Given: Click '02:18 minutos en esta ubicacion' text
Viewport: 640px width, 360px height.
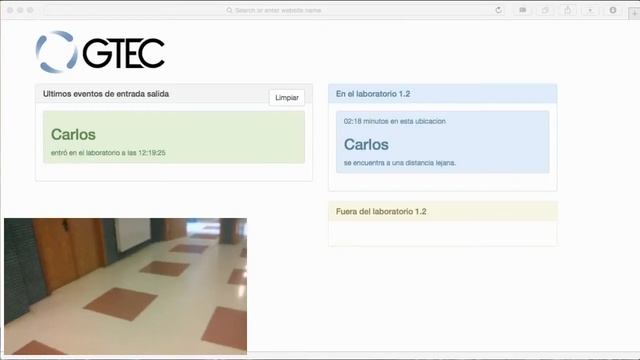Looking at the screenshot, I should (395, 121).
